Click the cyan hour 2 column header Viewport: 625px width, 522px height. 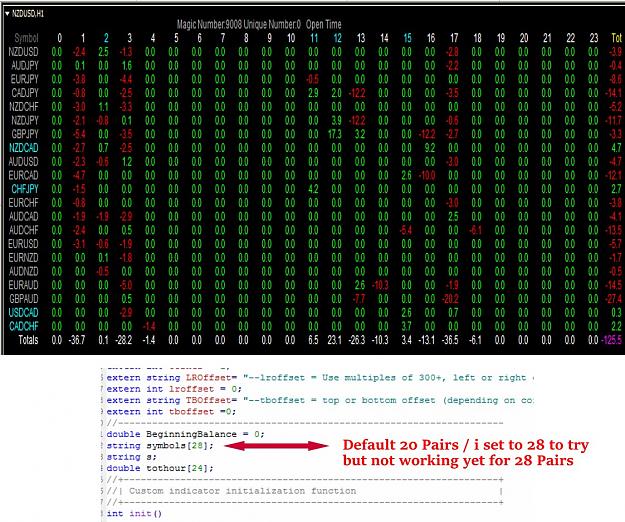pos(106,38)
